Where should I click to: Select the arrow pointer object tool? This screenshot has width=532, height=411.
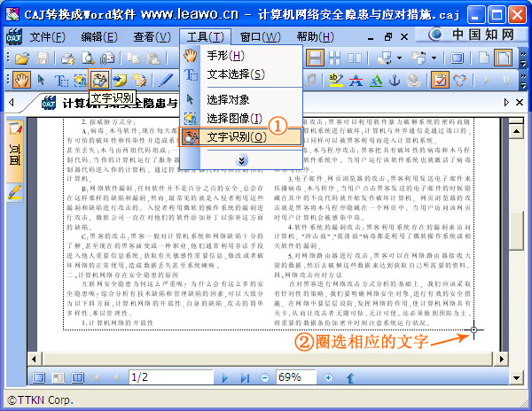(x=42, y=81)
